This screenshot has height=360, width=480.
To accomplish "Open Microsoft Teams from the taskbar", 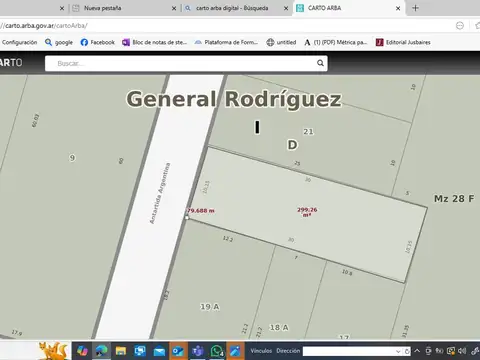I will (198, 351).
